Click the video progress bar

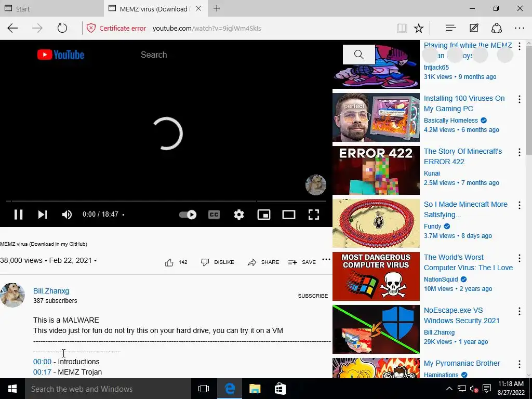[166, 201]
